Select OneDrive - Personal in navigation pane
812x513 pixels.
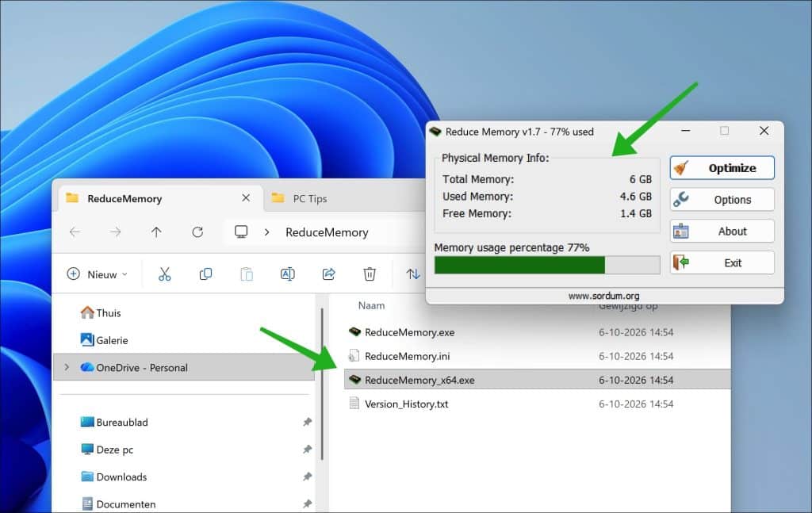click(x=184, y=368)
